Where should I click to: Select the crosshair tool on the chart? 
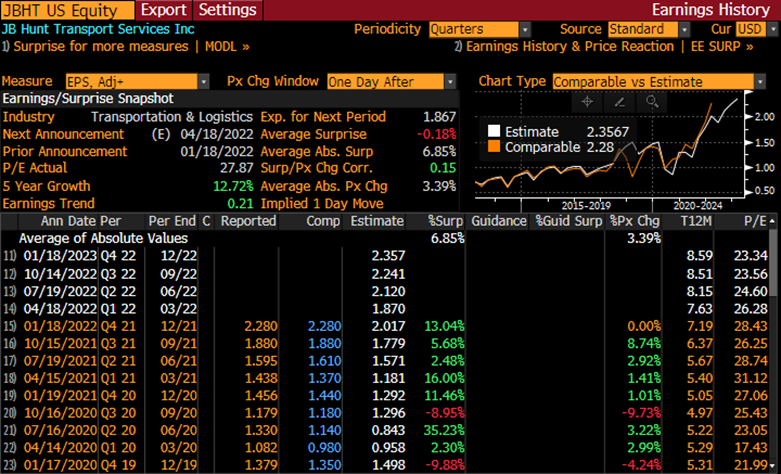(x=587, y=102)
